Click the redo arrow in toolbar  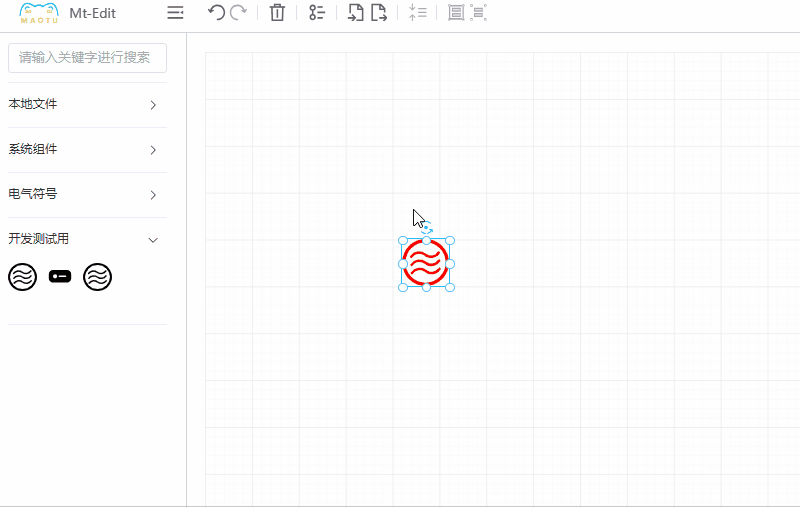[238, 13]
